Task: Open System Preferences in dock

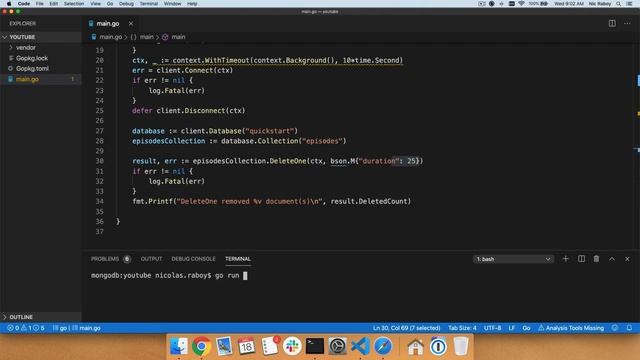Action: 338,346
